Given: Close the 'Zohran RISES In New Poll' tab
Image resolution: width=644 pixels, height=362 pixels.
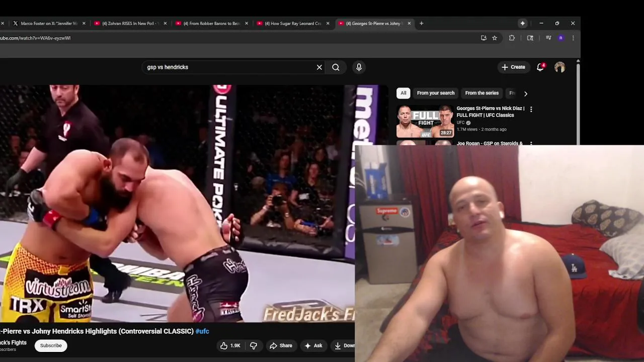Looking at the screenshot, I should click(x=165, y=23).
